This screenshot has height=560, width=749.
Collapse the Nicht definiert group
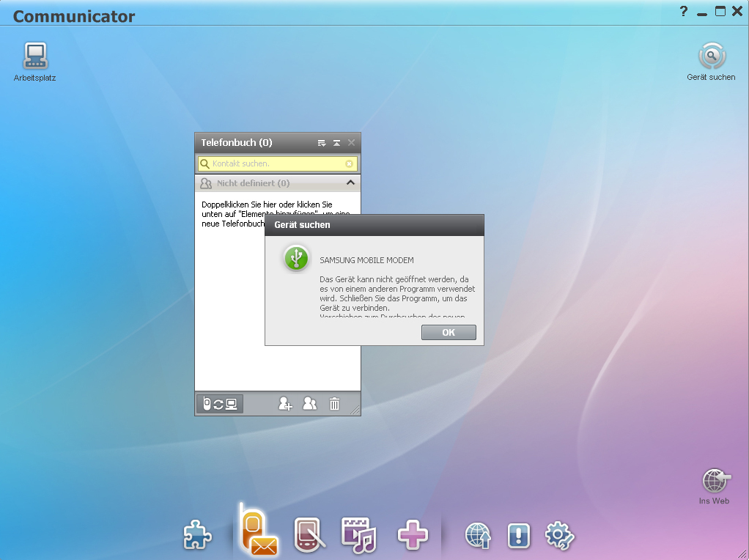point(350,183)
